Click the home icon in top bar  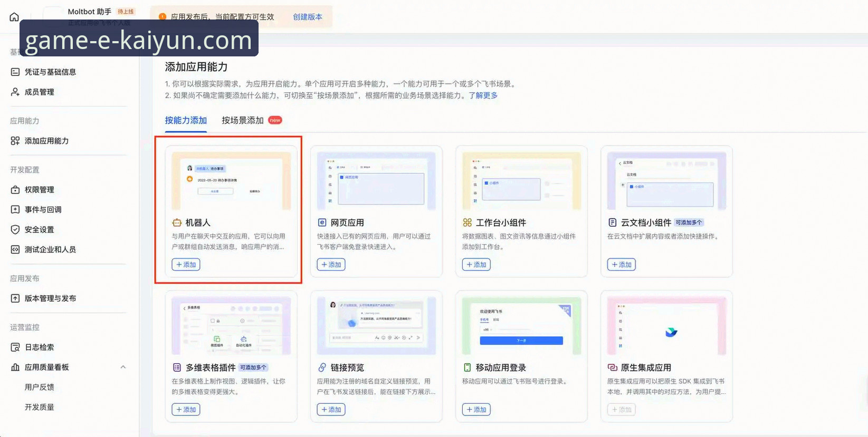point(14,17)
